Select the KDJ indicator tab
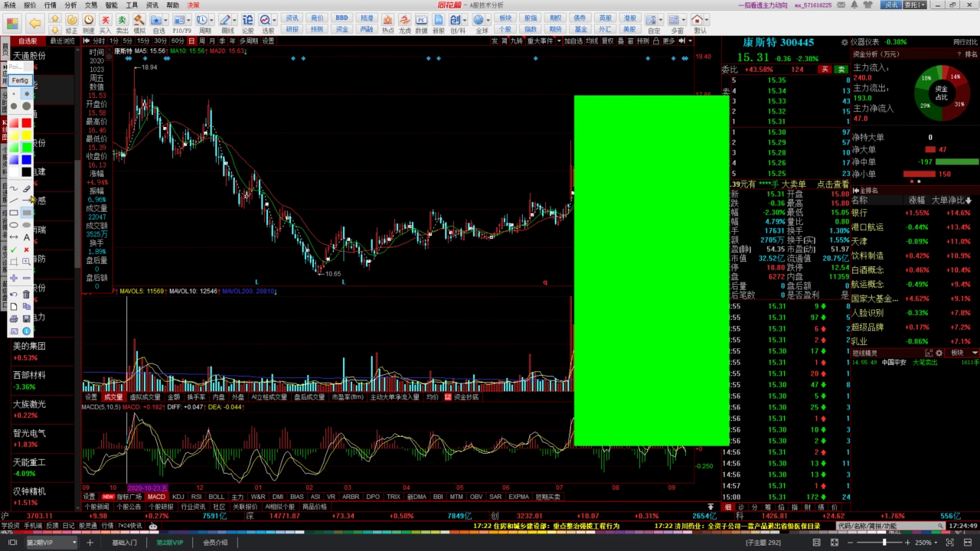Viewport: 980px width, 551px height. coord(178,497)
